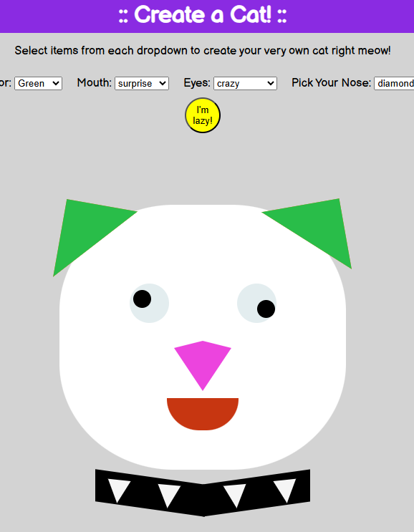This screenshot has height=532, width=414.
Task: Click the yellow I'm lazy! button
Action: pos(203,115)
